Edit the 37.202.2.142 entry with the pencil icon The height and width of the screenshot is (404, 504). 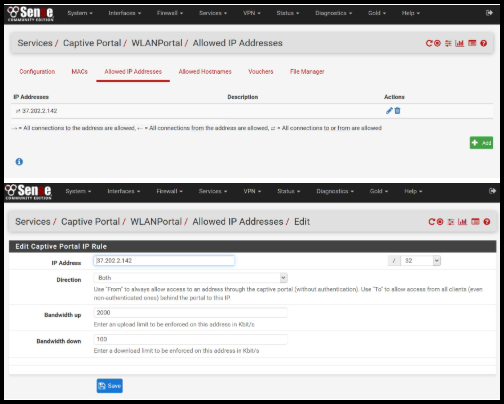coord(389,111)
